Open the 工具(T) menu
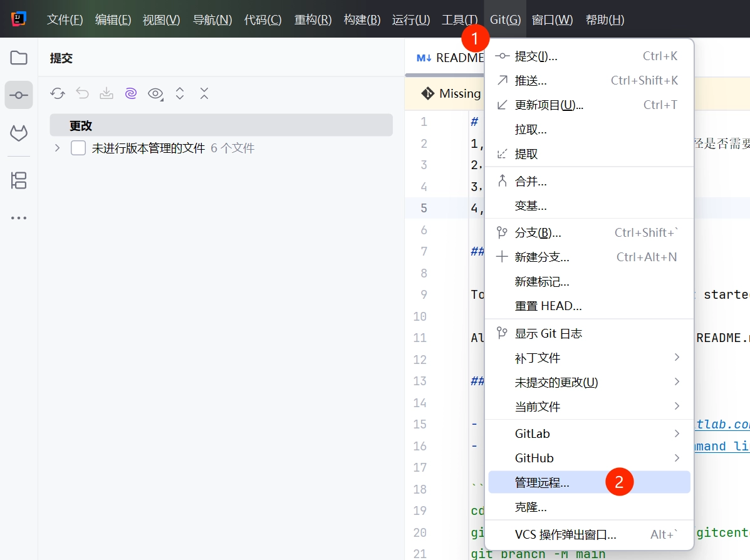 (x=460, y=19)
